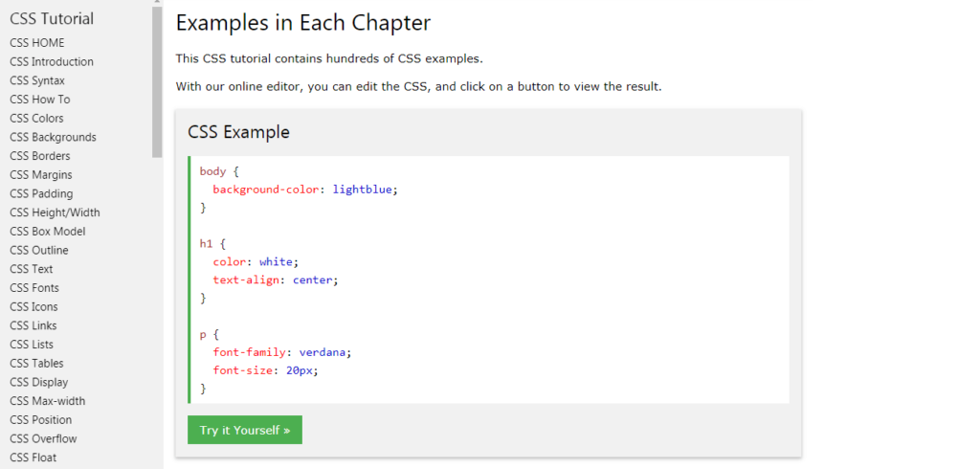Go to CSS Icons page

tap(33, 307)
